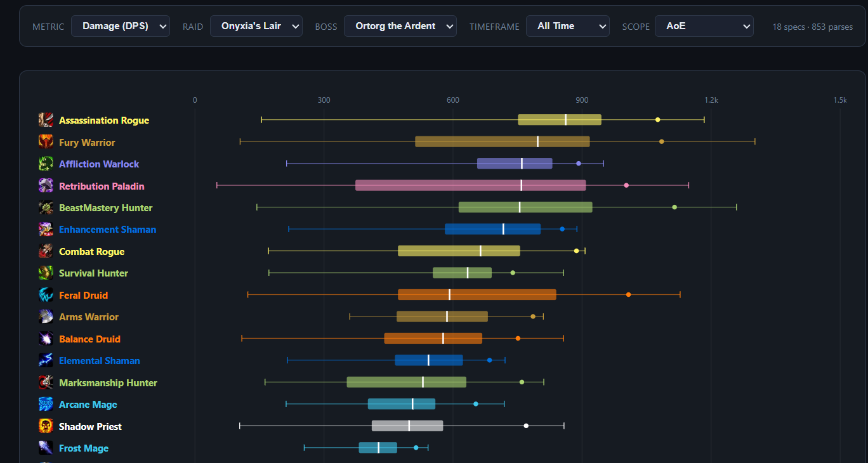This screenshot has height=463, width=868.
Task: Click the Retribution Paladin outlier dot
Action: (626, 185)
